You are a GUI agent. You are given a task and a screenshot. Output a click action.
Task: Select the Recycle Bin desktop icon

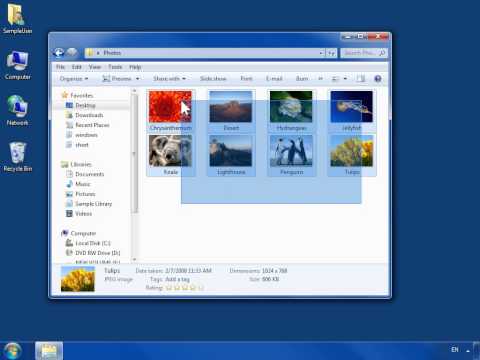pyautogui.click(x=18, y=157)
